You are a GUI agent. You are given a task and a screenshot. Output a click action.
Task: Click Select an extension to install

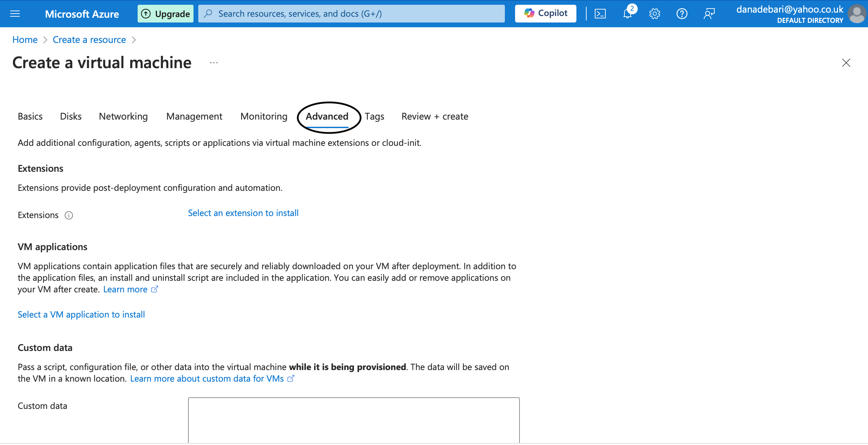click(243, 213)
